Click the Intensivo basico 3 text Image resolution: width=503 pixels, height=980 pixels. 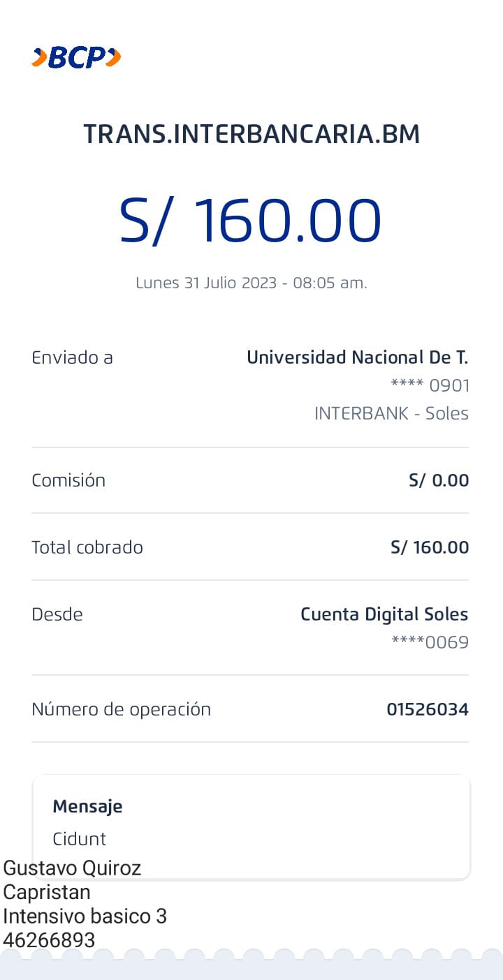coord(85,916)
